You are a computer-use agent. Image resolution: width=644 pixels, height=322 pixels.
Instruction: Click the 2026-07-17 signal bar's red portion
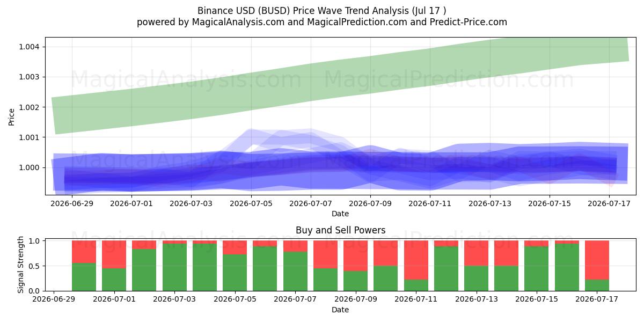[597, 260]
